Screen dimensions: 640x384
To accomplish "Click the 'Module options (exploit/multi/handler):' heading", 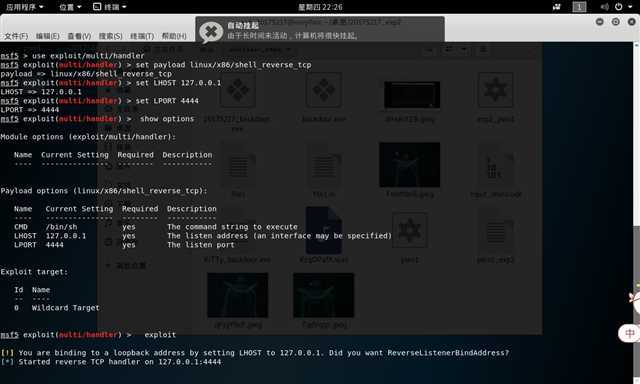I will click(x=88, y=137).
